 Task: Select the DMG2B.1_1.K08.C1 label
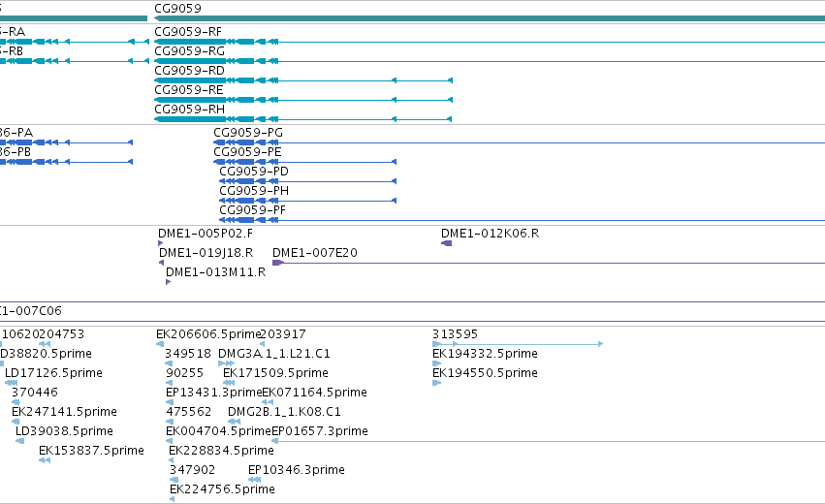(x=284, y=412)
